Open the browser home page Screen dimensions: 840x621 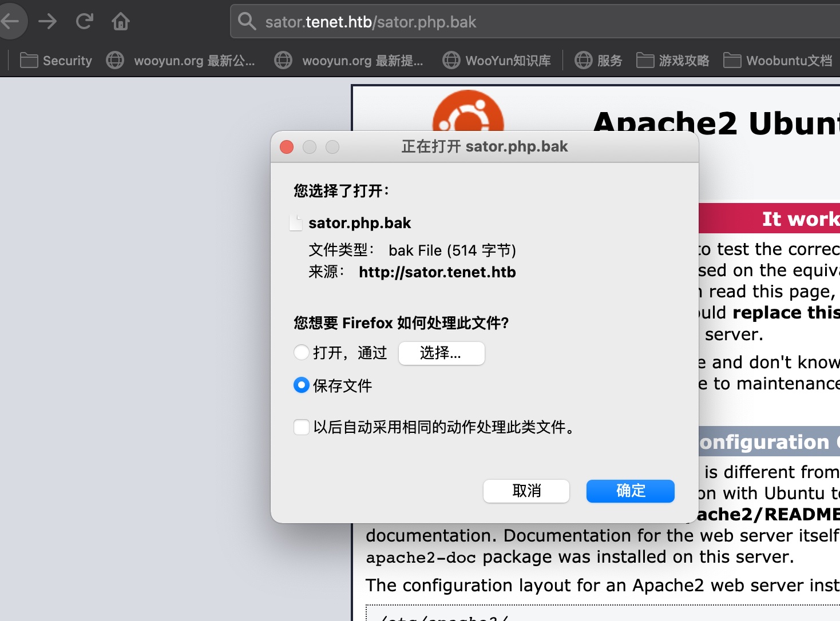click(121, 21)
